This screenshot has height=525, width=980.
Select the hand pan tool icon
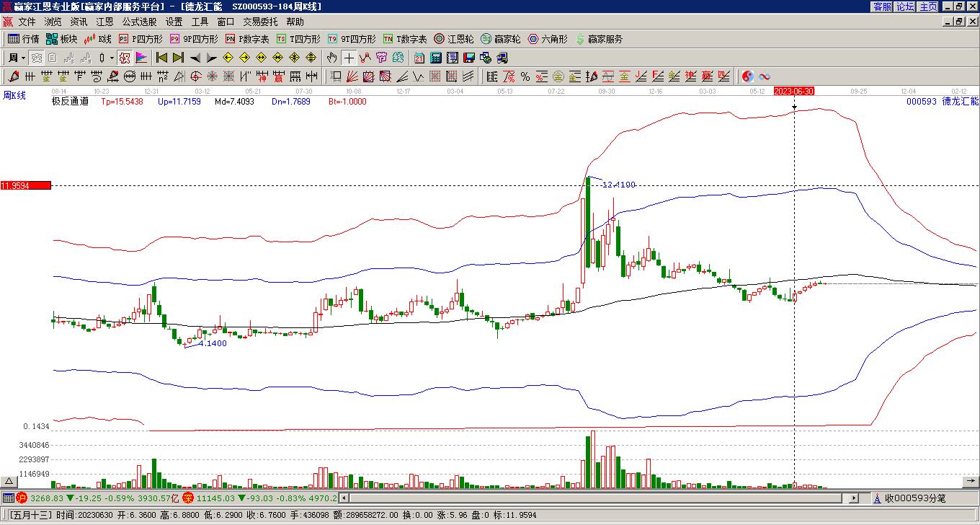[x=331, y=58]
